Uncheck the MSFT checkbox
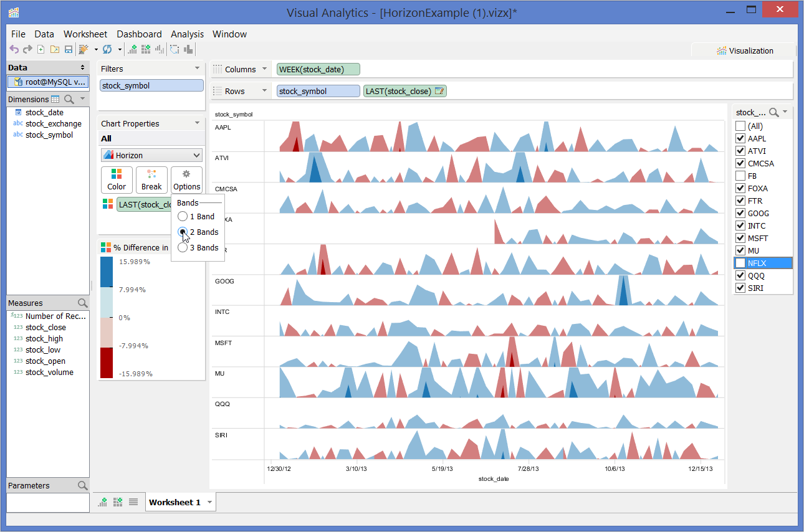Image resolution: width=804 pixels, height=532 pixels. [x=740, y=239]
